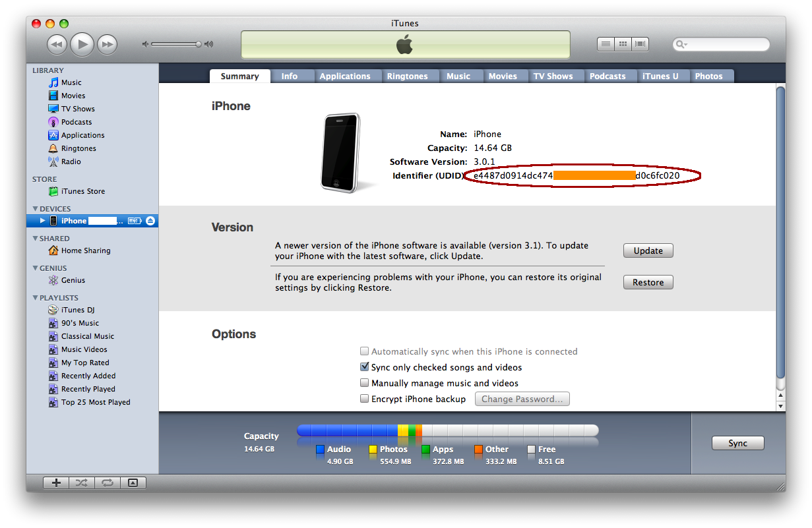
Task: Click the Play button in the toolbar
Action: 82,44
